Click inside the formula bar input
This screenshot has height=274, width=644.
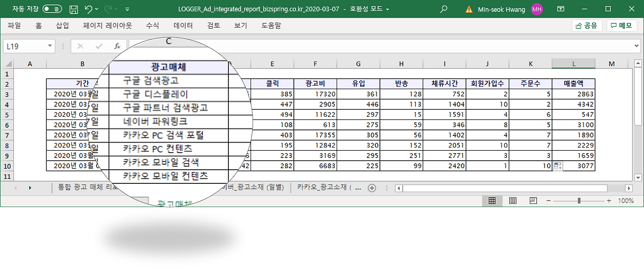pos(380,46)
